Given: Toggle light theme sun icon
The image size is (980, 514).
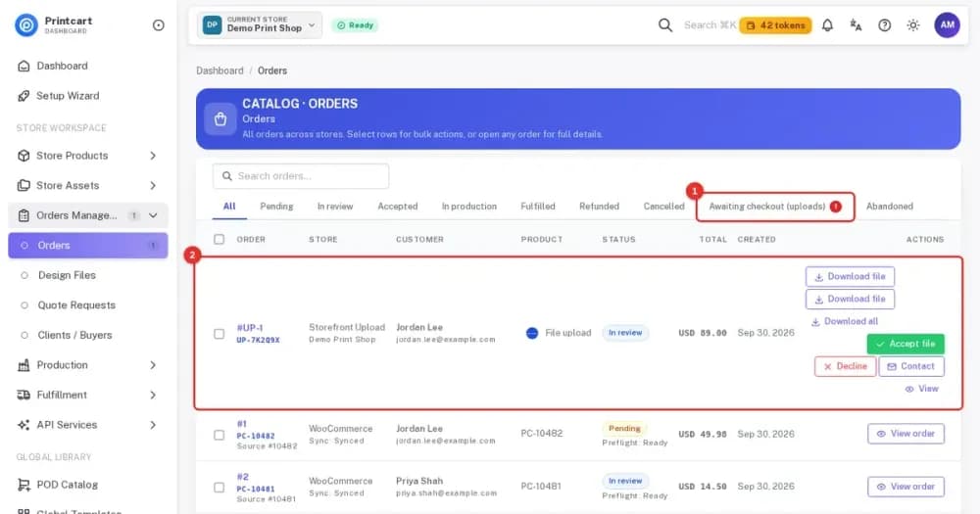Looking at the screenshot, I should [913, 25].
